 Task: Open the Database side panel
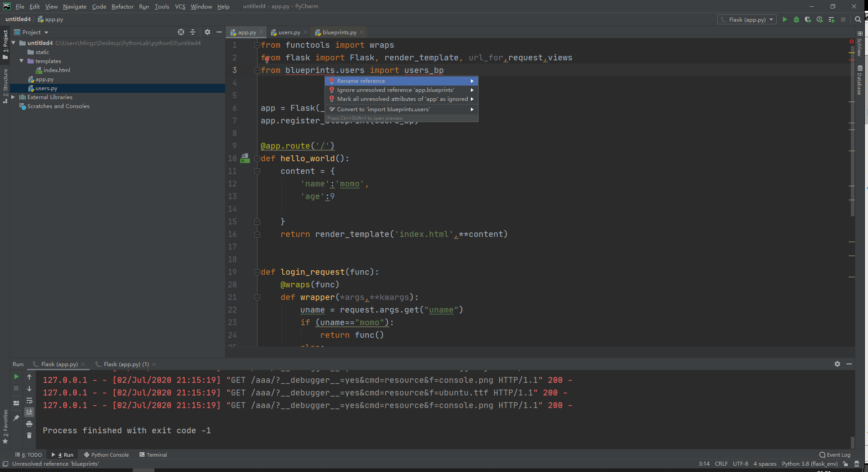click(x=859, y=80)
